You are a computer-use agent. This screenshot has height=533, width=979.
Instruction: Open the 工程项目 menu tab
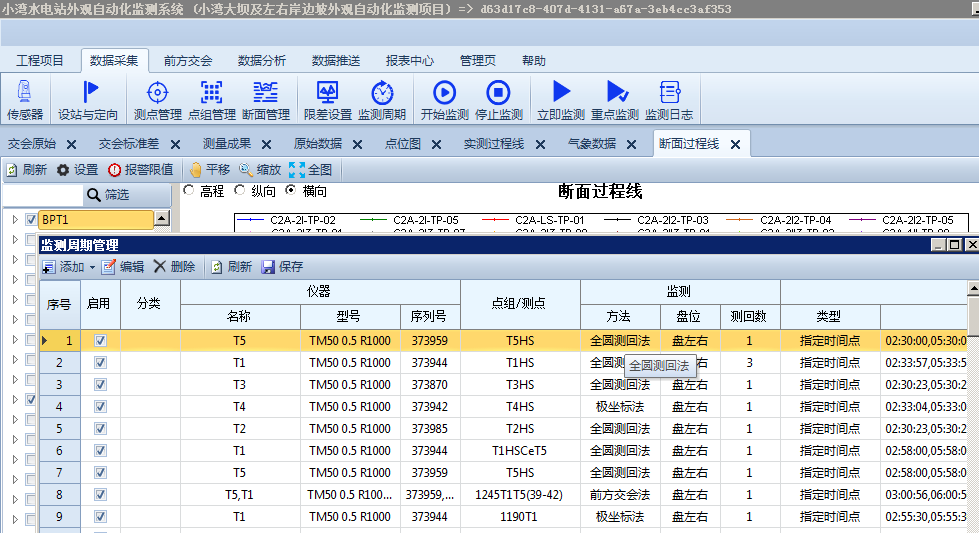pyautogui.click(x=40, y=61)
